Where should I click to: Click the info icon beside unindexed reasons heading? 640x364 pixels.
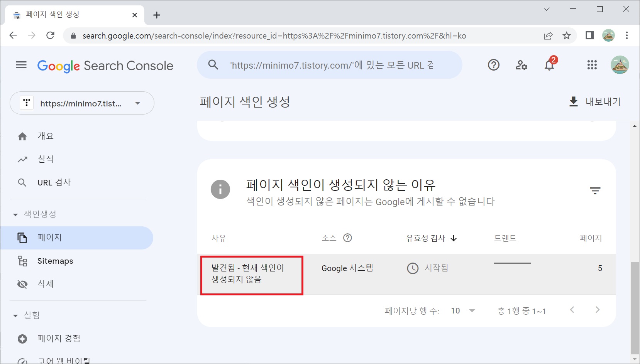[220, 189]
